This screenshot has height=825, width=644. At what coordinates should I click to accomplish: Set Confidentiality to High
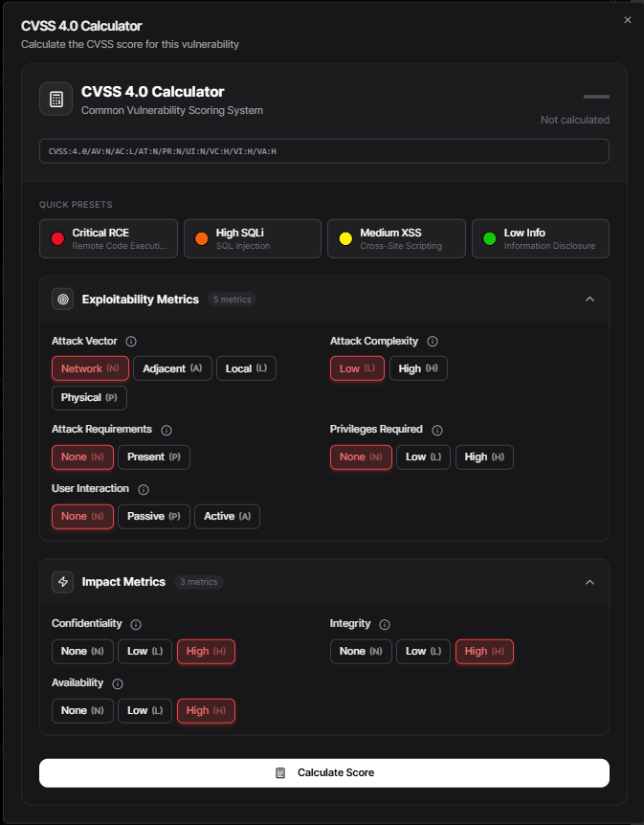coord(207,652)
